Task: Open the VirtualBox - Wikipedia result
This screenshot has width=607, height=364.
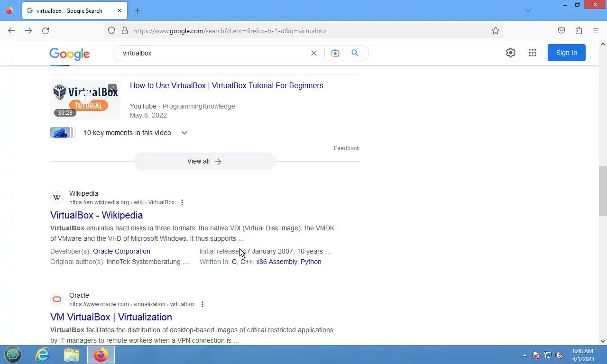Action: [96, 215]
